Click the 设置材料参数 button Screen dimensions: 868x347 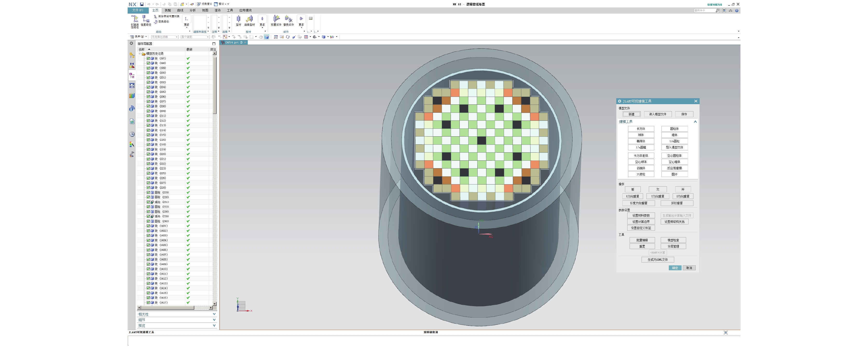(x=641, y=216)
